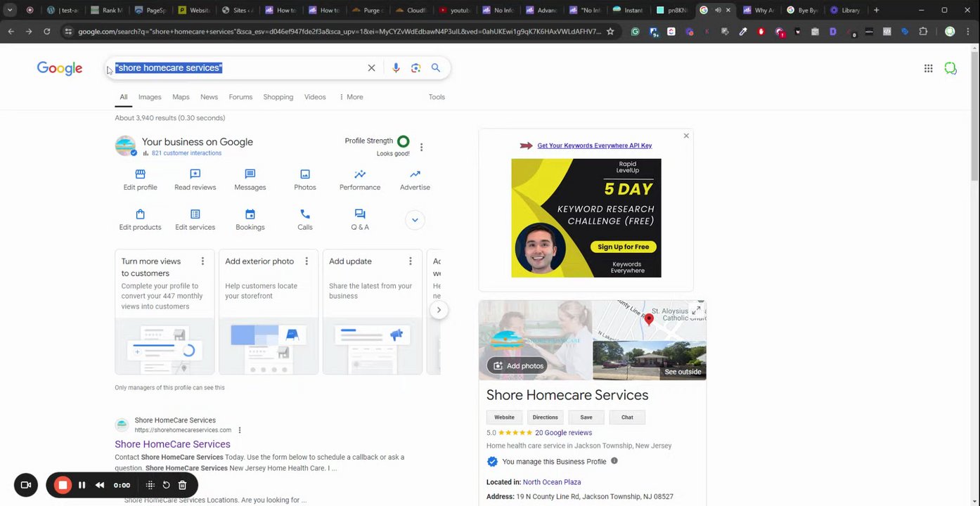Click the Save button in knowledge panel
Viewport: 980px width, 506px height.
(586, 417)
